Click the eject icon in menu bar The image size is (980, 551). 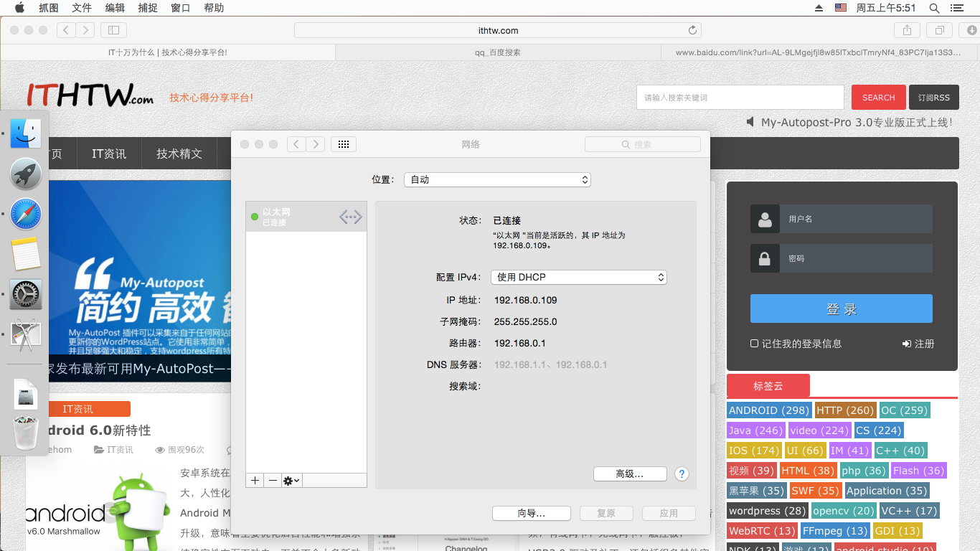819,8
